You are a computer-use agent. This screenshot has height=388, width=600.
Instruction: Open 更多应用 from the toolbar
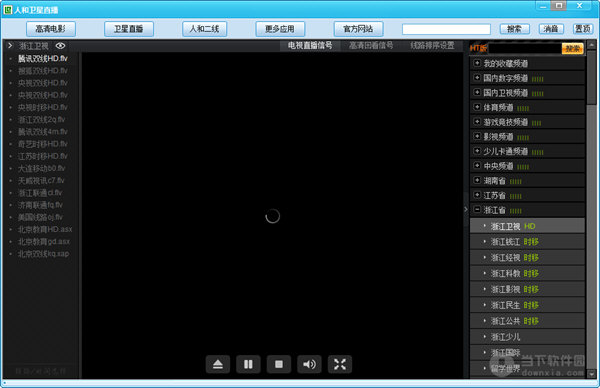tap(280, 29)
